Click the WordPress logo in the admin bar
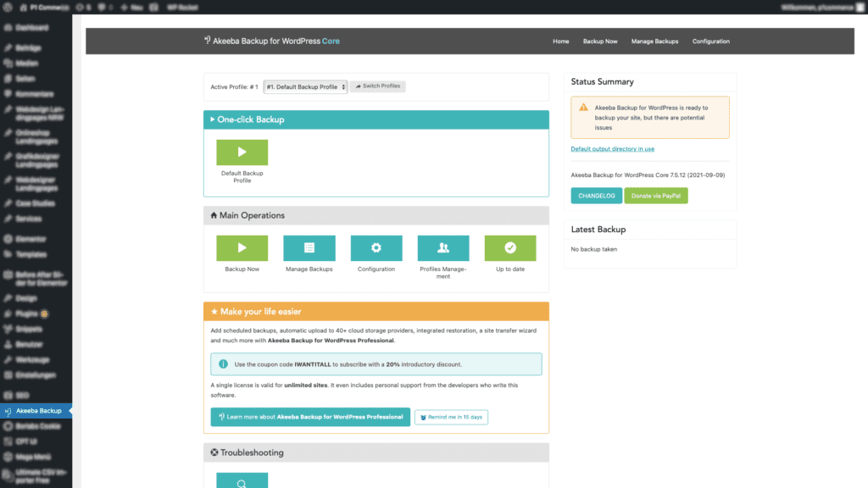 (x=8, y=7)
